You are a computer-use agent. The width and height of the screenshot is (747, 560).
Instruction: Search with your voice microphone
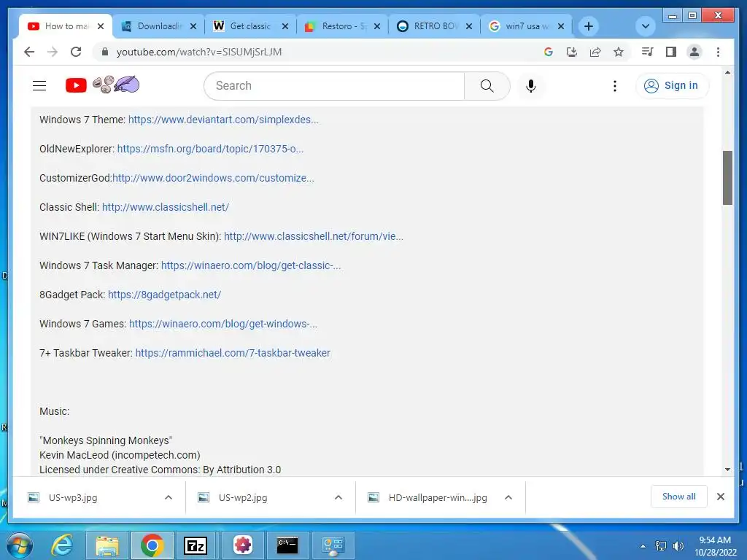(531, 86)
